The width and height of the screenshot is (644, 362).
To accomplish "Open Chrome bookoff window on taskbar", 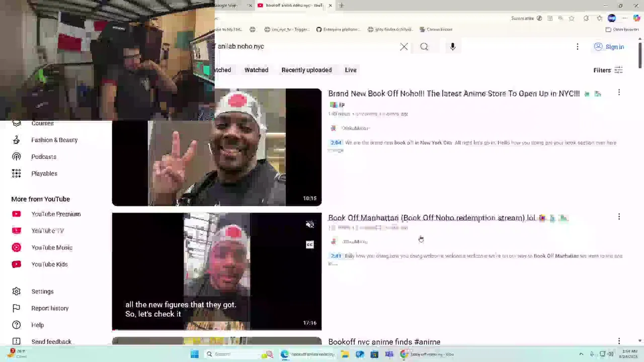I will [x=428, y=354].
